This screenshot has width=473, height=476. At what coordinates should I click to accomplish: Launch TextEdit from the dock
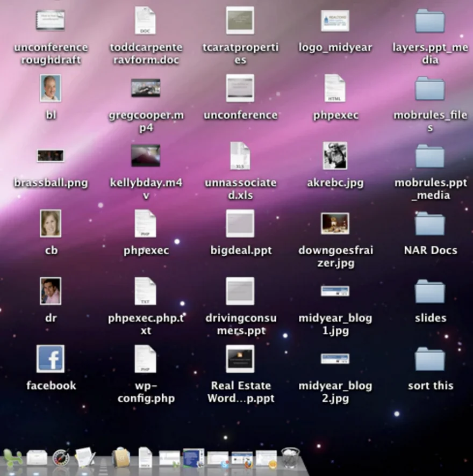tap(84, 458)
